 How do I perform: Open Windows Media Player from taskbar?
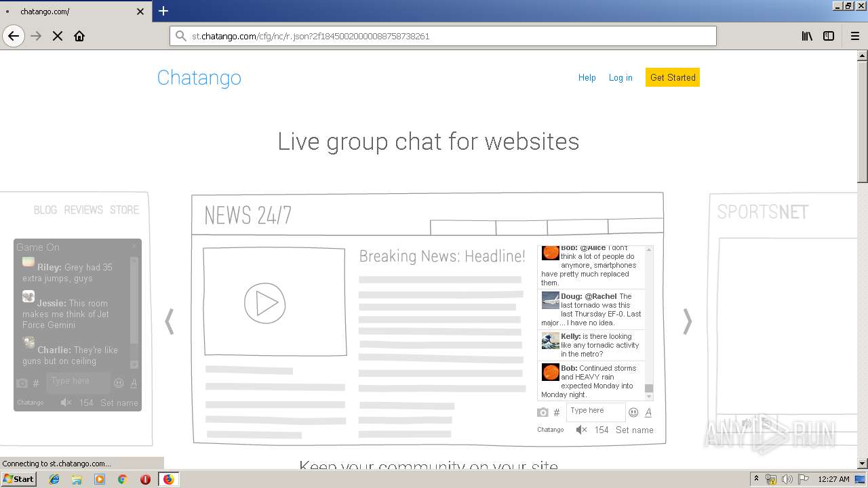click(100, 479)
